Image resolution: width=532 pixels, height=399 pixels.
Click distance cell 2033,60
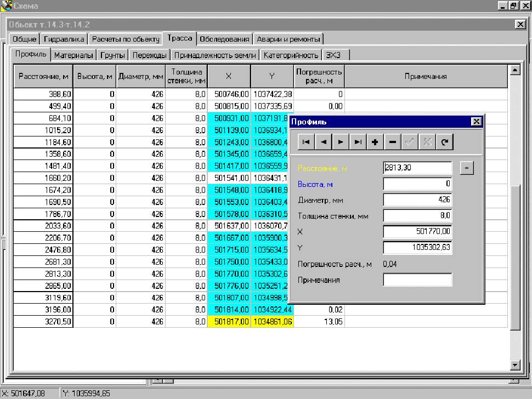tap(43, 226)
